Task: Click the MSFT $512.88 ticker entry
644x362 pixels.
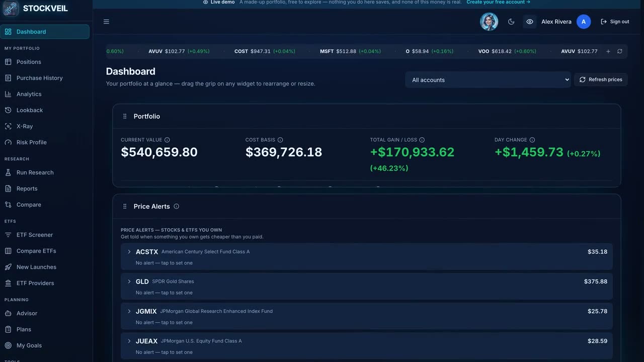Action: (x=350, y=51)
